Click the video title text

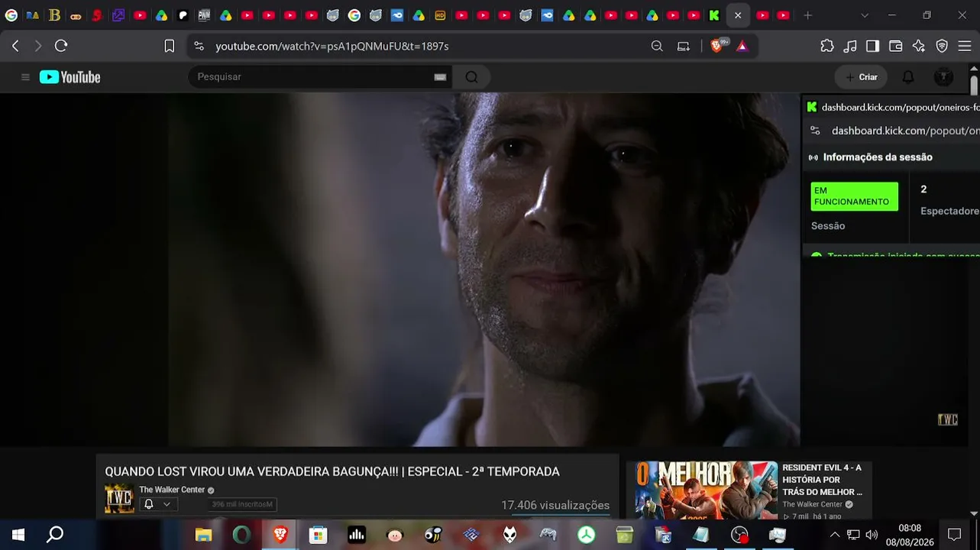(x=332, y=472)
